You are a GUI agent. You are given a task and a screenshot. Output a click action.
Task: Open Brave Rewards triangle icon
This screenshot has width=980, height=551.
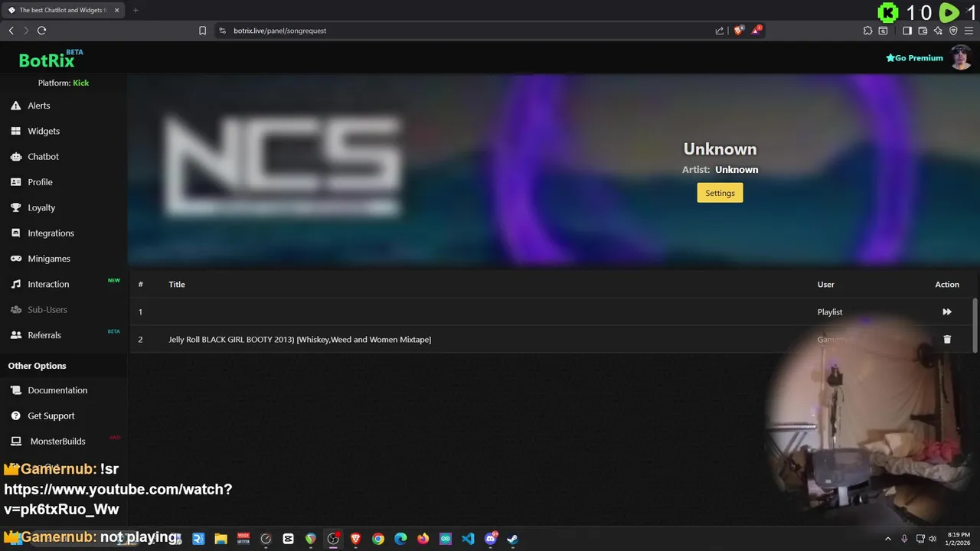point(756,31)
